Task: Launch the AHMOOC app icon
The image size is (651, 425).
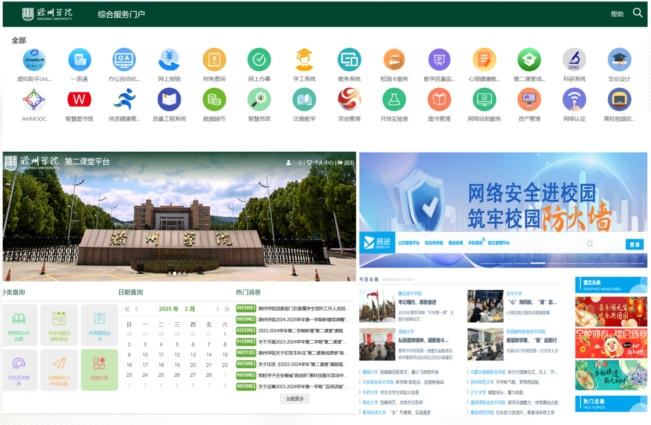Action: pos(34,100)
